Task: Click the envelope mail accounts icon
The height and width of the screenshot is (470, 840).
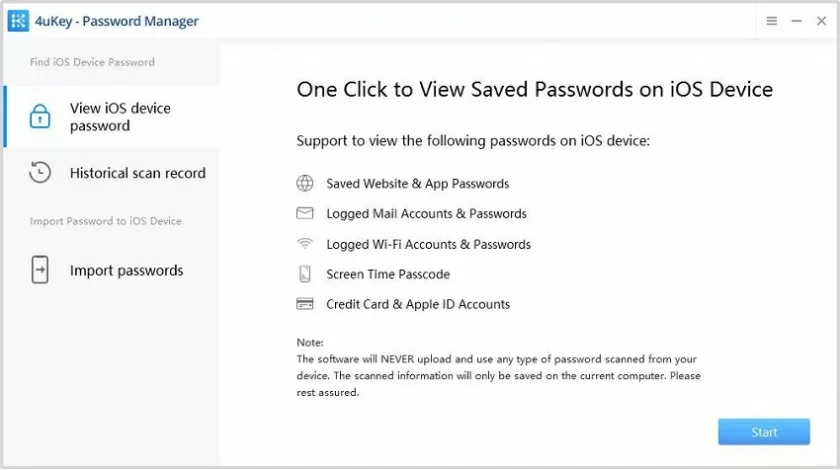Action: (305, 213)
